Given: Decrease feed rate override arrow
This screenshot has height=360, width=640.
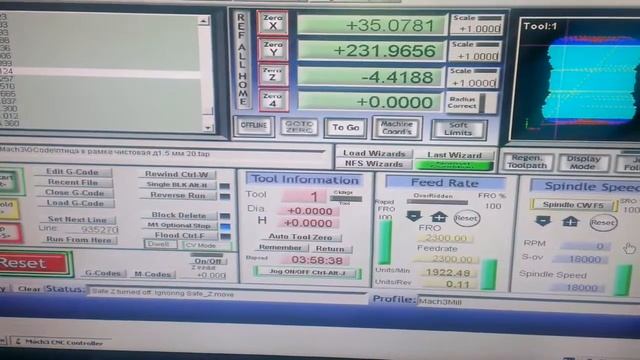Looking at the screenshot, I should (414, 217).
